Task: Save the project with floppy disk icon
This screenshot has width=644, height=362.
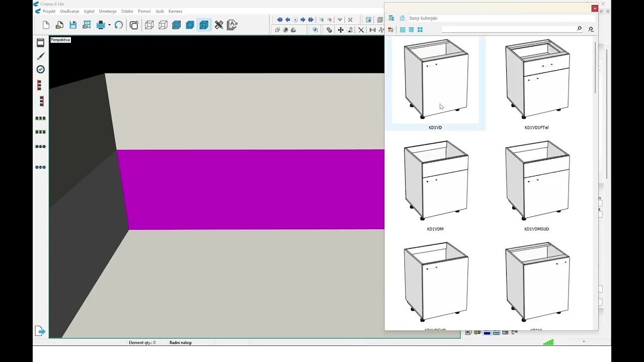Action: click(73, 25)
